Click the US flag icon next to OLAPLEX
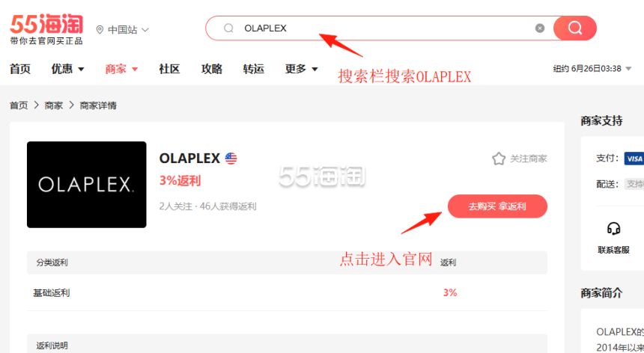Viewport: 644px width, 353px height. (x=231, y=159)
